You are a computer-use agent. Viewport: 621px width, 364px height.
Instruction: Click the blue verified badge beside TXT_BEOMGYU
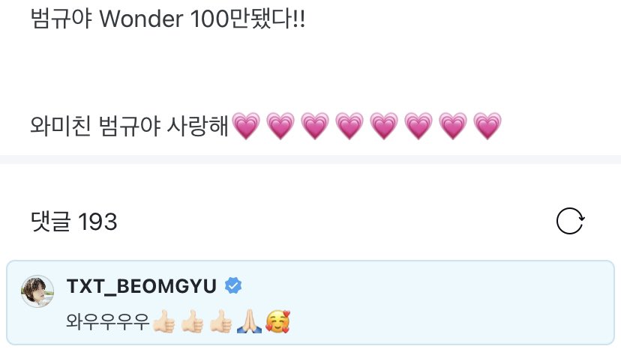[x=233, y=285]
